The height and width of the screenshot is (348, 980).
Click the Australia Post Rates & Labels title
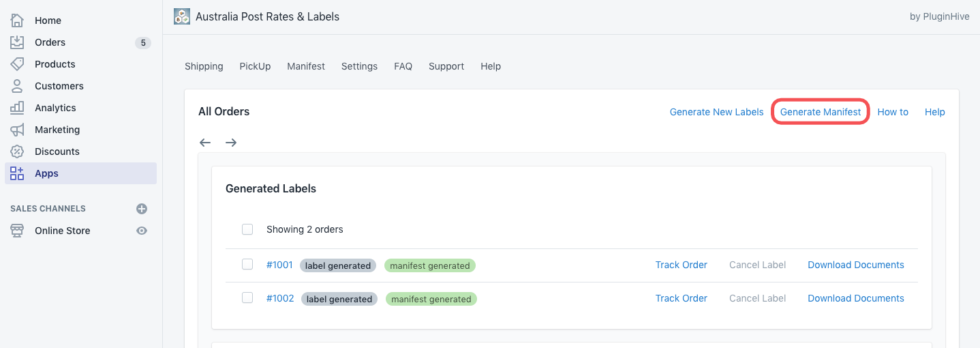[x=267, y=16]
